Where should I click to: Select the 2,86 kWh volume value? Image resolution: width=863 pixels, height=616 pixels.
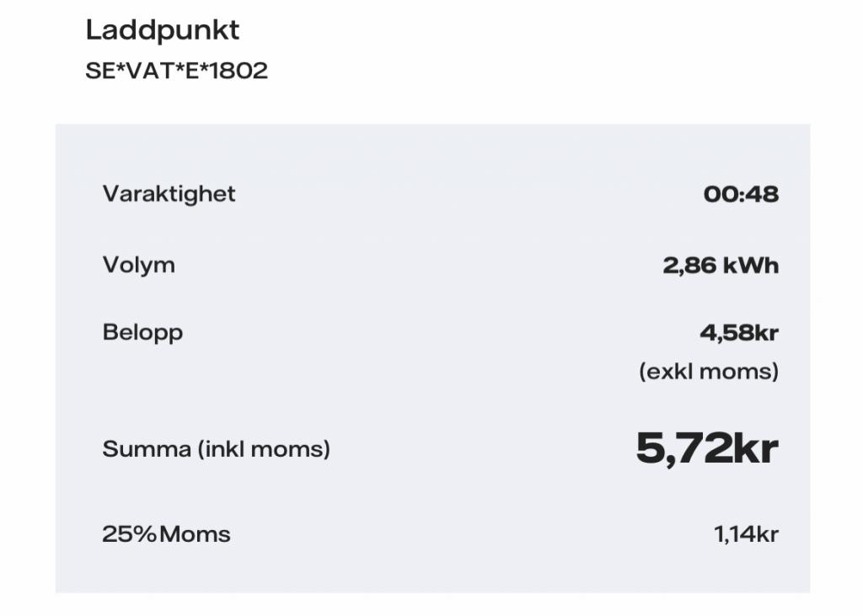coord(721,265)
